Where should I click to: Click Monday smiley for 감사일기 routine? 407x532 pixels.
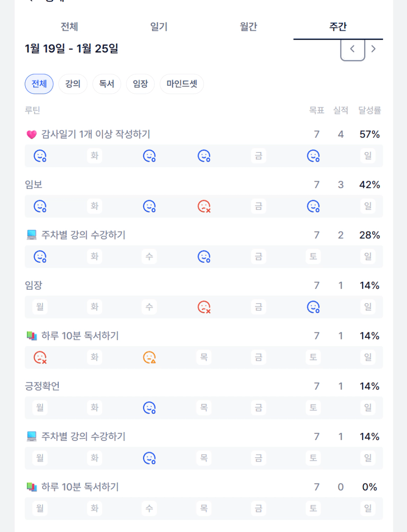40,156
